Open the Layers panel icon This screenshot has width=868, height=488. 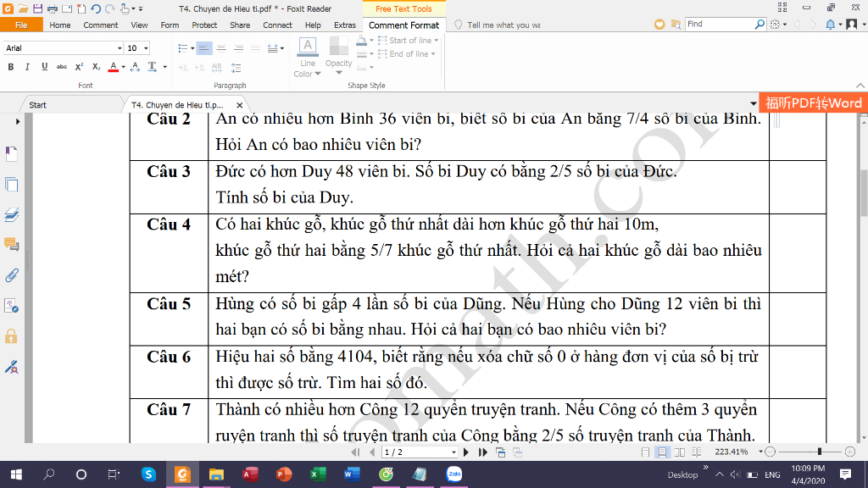11,214
